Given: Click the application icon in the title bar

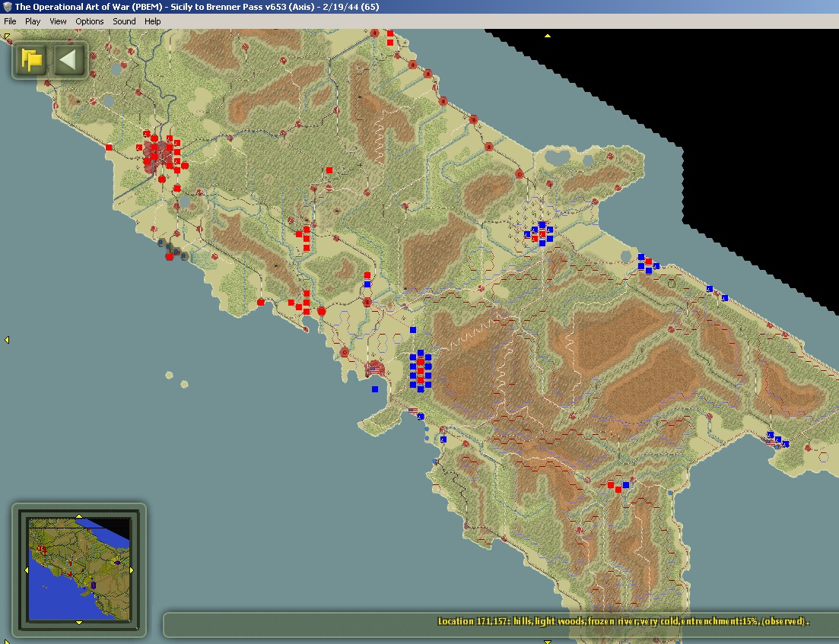Looking at the screenshot, I should [7, 7].
